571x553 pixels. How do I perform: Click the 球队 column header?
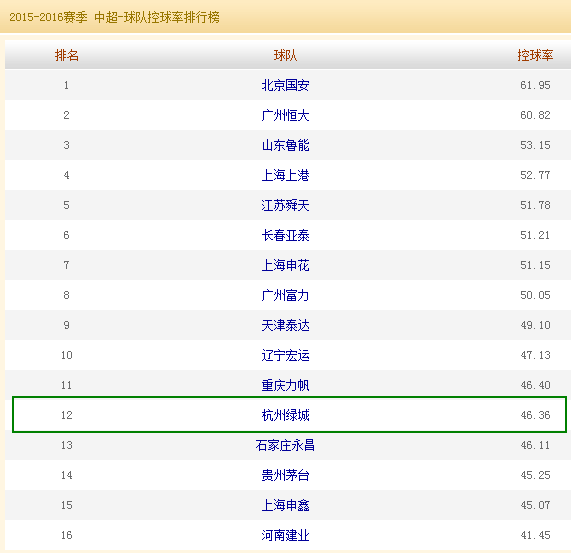click(x=285, y=55)
